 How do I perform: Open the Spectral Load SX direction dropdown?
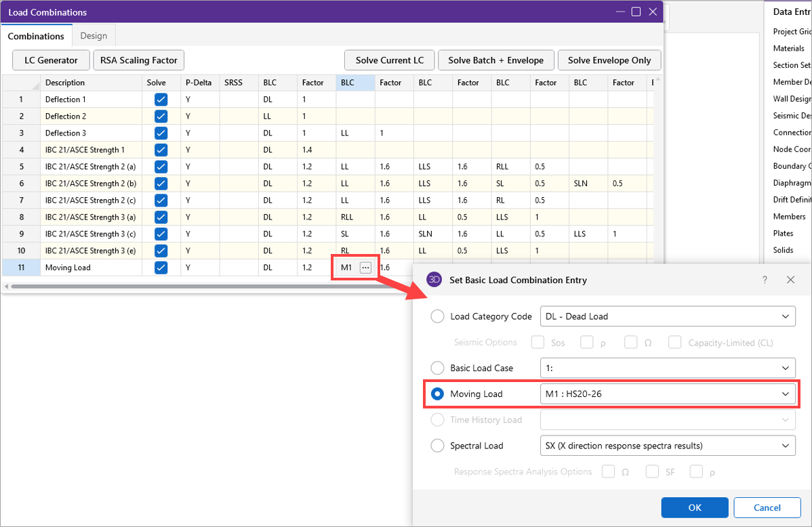click(x=667, y=446)
